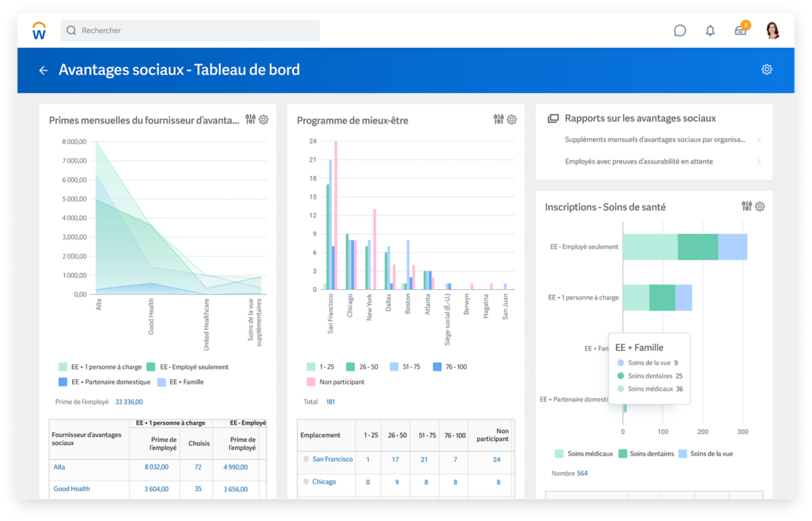Expand chevron for Suppléments mensuels report
This screenshot has width=812, height=521.
pyautogui.click(x=759, y=140)
